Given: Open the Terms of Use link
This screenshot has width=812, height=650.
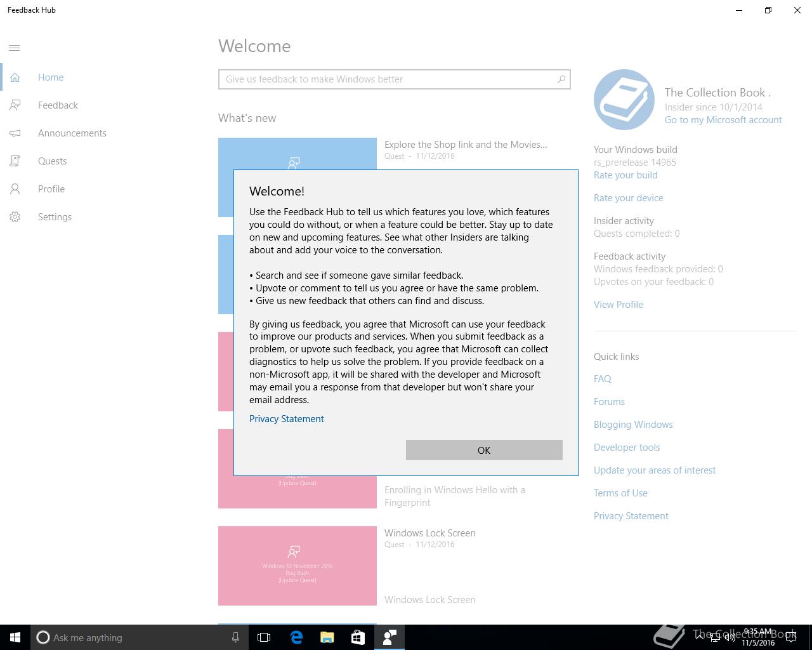Looking at the screenshot, I should pos(620,493).
